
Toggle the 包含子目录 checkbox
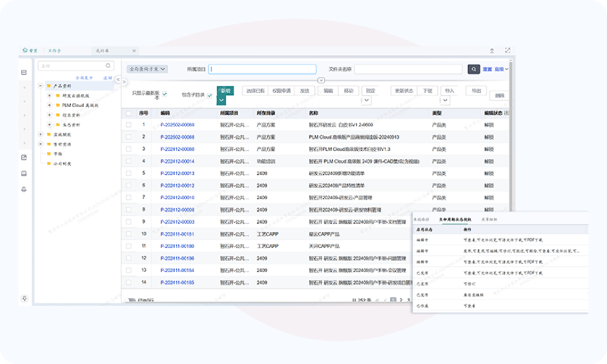pos(209,95)
